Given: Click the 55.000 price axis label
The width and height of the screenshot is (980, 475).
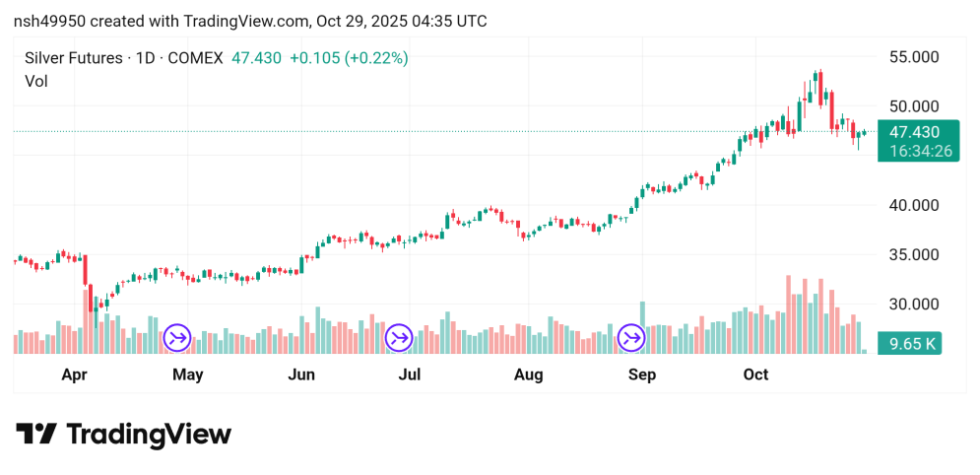Looking at the screenshot, I should pos(913,57).
